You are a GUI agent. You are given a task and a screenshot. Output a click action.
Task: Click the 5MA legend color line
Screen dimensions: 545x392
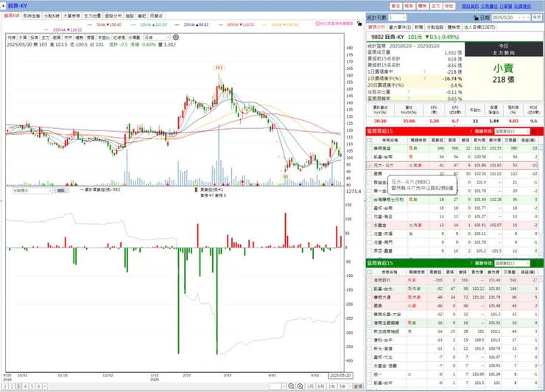pyautogui.click(x=90, y=25)
